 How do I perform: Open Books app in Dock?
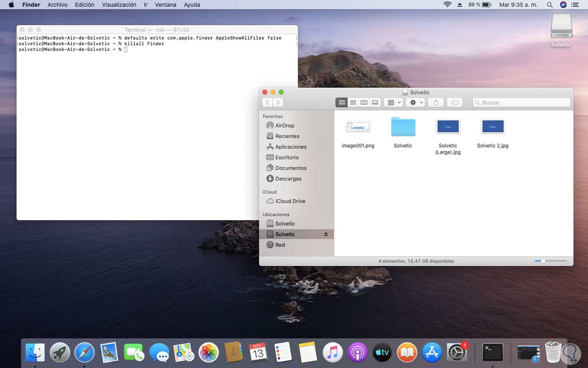tap(407, 352)
